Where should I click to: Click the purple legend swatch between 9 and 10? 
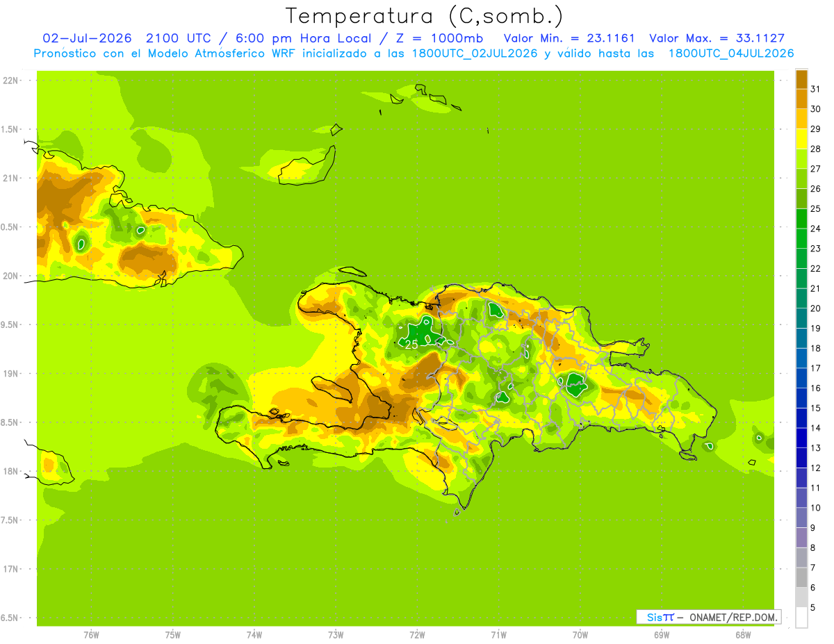[801, 518]
